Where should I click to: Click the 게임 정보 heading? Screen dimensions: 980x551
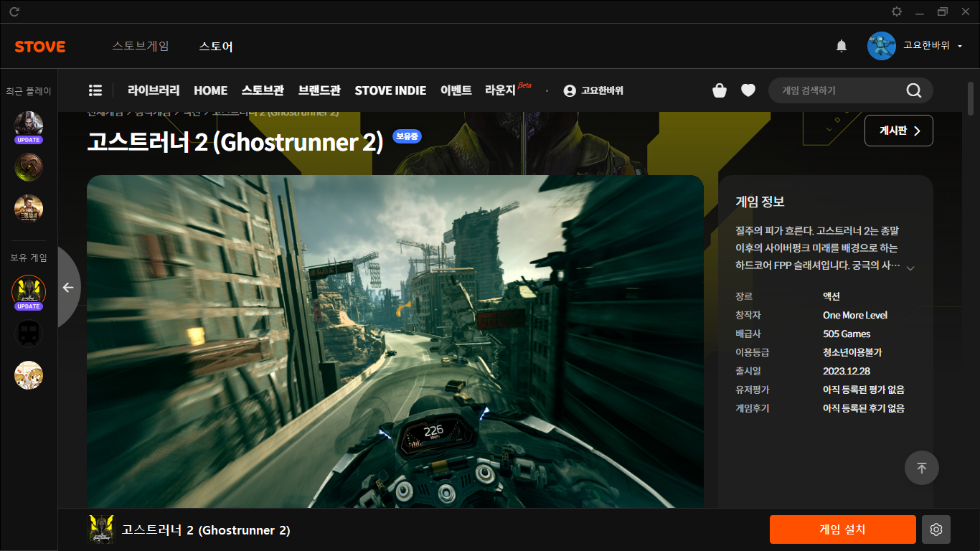point(760,202)
